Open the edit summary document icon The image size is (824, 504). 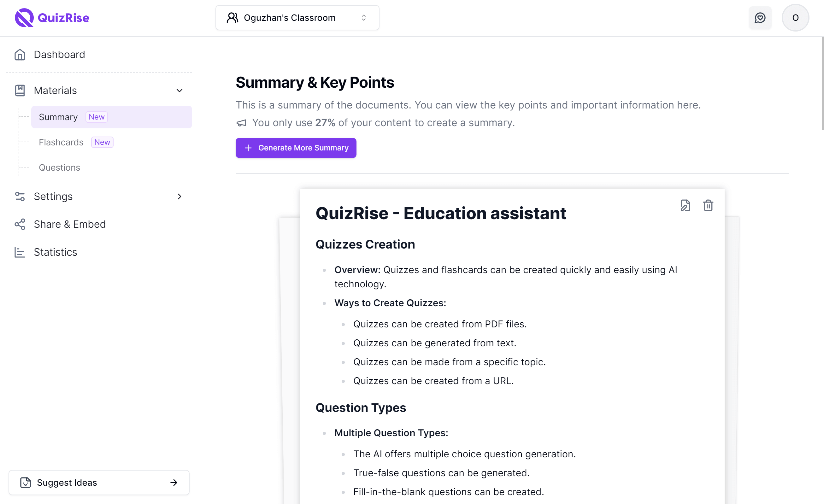[686, 205]
